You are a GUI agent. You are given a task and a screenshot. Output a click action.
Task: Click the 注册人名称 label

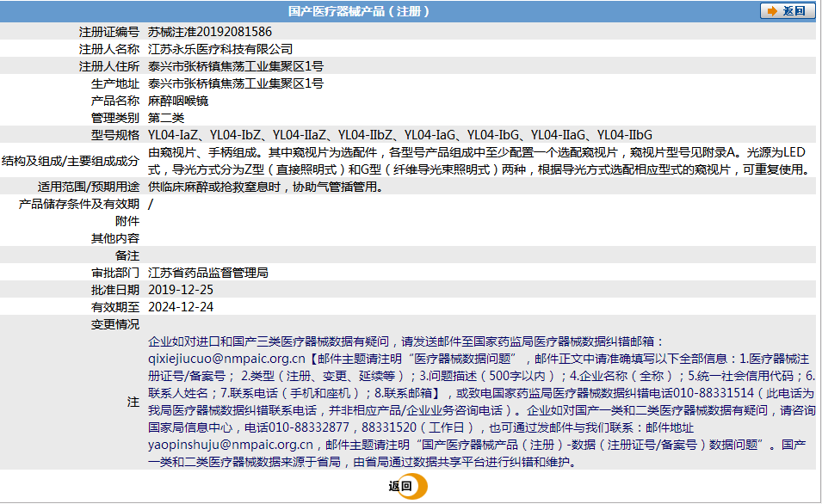[x=109, y=49]
